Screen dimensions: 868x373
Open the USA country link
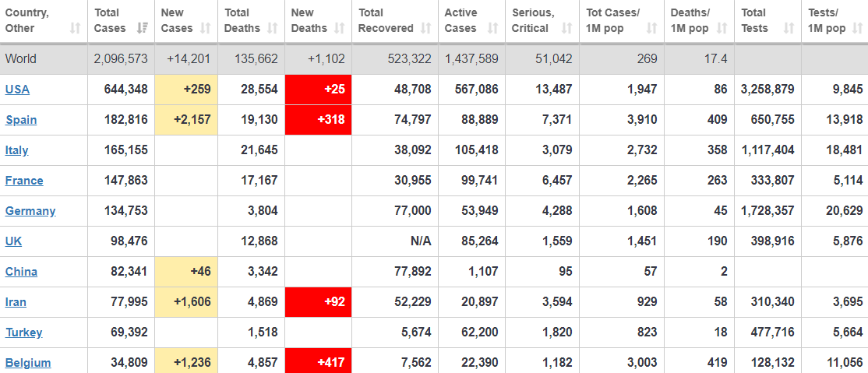tap(17, 90)
